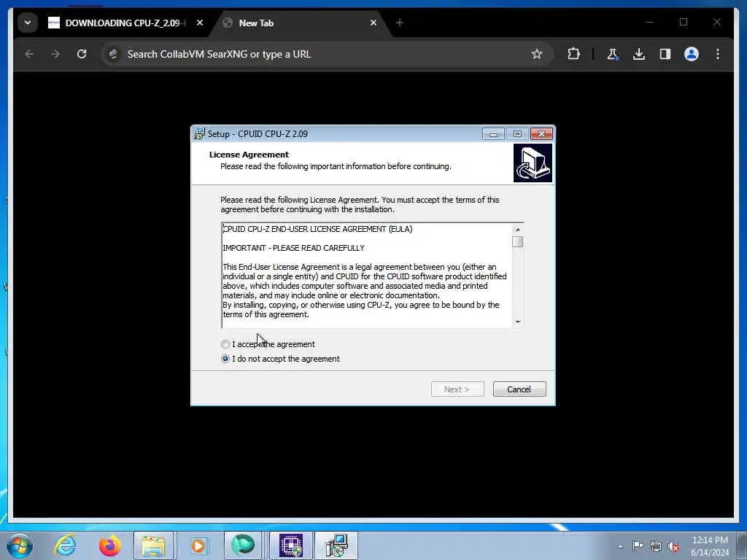
Task: Click the setup installer icon in title bar
Action: [x=199, y=134]
